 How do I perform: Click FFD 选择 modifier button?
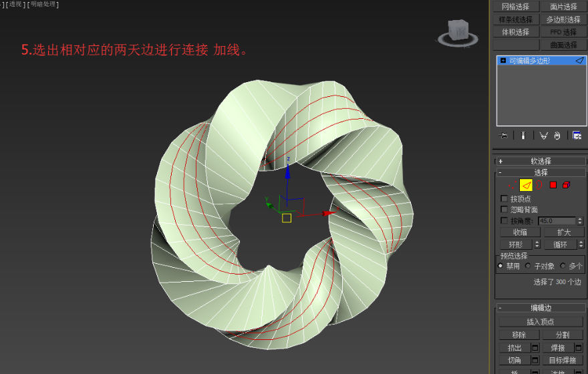pyautogui.click(x=564, y=32)
